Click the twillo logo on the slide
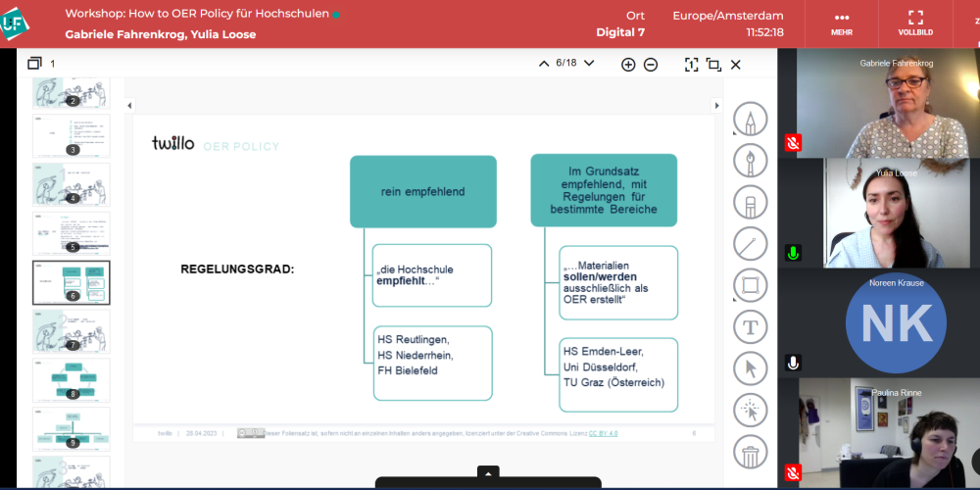Viewport: 980px width, 490px height. point(173,142)
